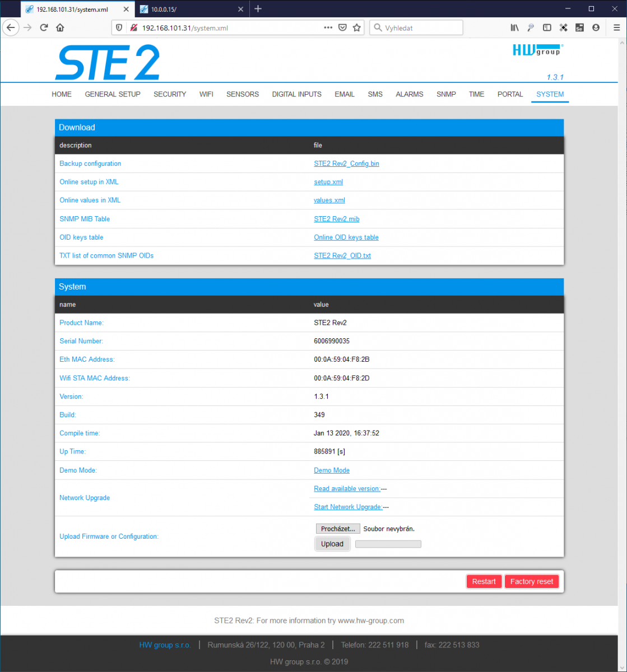Close the 10.0.0.15 tab

(x=241, y=10)
